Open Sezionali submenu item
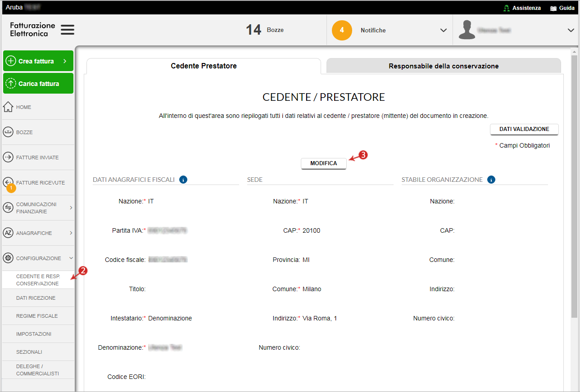 38,352
